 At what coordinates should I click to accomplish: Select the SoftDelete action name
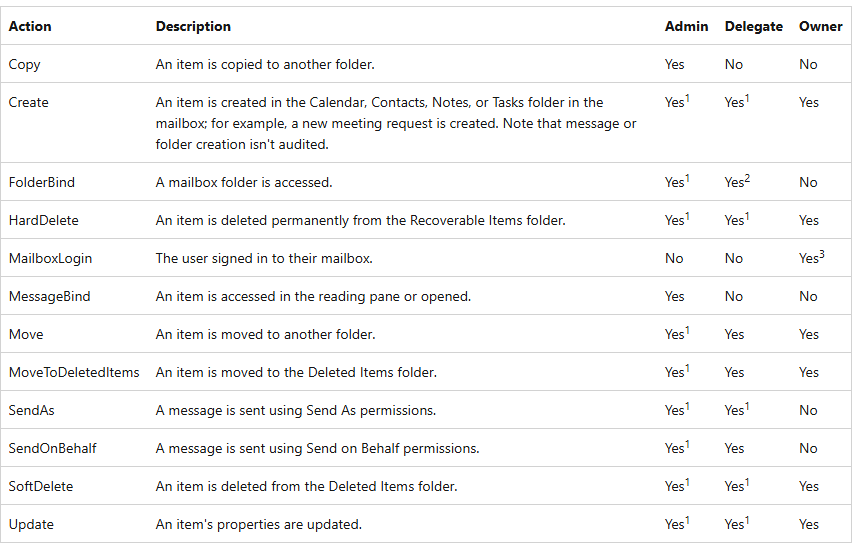click(x=41, y=486)
